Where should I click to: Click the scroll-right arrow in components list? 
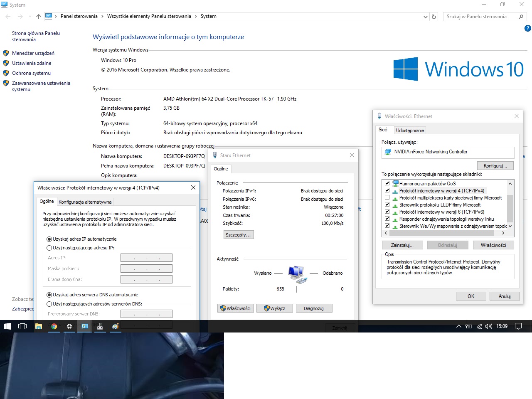click(x=503, y=233)
